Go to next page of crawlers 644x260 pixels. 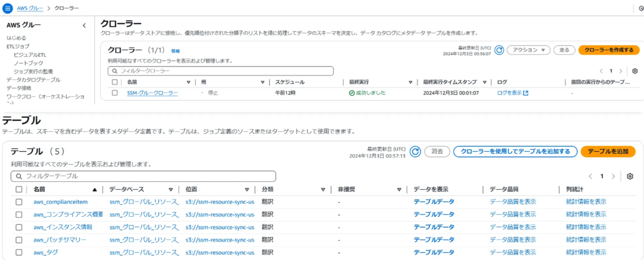pos(620,71)
